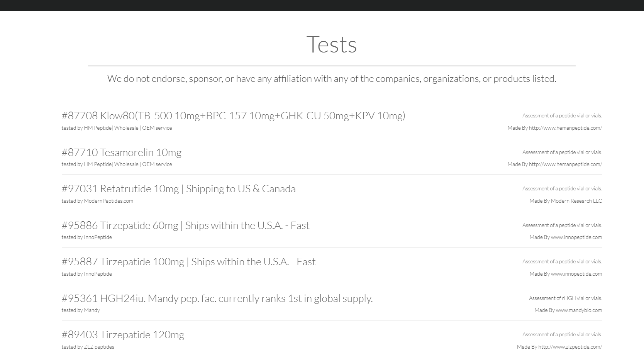This screenshot has height=356, width=644.
Task: Click the non-affiliation disclaimer text
Action: [331, 78]
